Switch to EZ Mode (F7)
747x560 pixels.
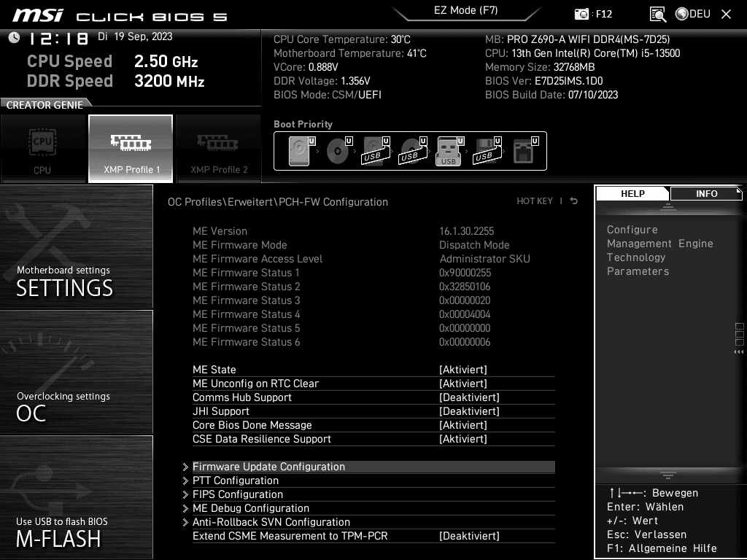coord(466,10)
